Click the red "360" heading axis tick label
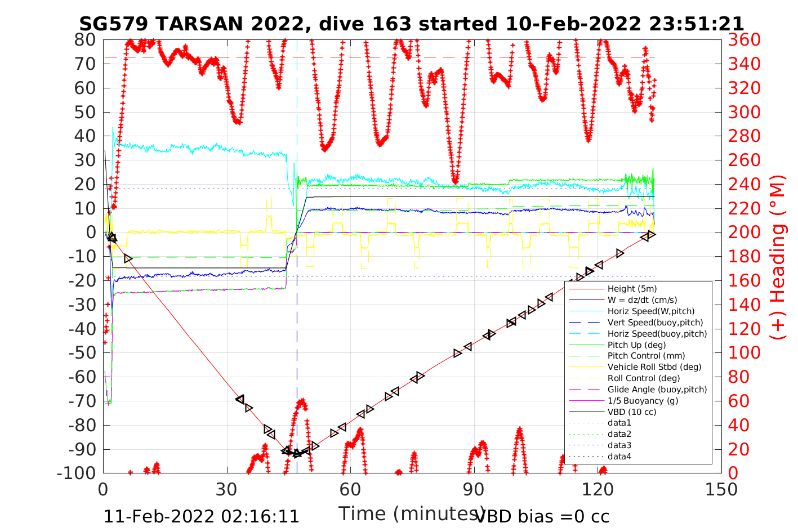 point(744,40)
